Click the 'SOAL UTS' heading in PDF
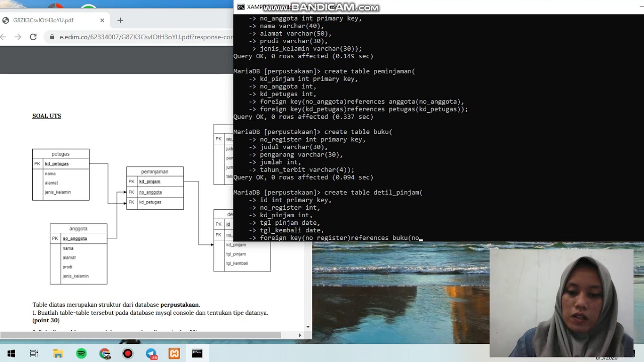Viewport: 644px width, 362px height. tap(47, 116)
